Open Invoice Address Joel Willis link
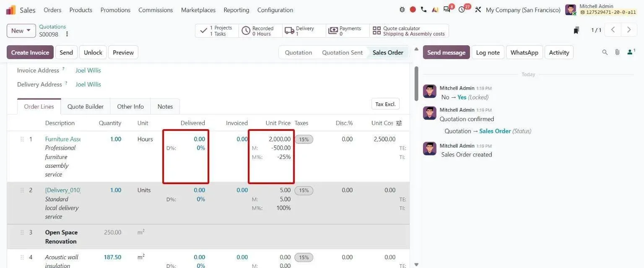644x268 pixels. pyautogui.click(x=88, y=70)
